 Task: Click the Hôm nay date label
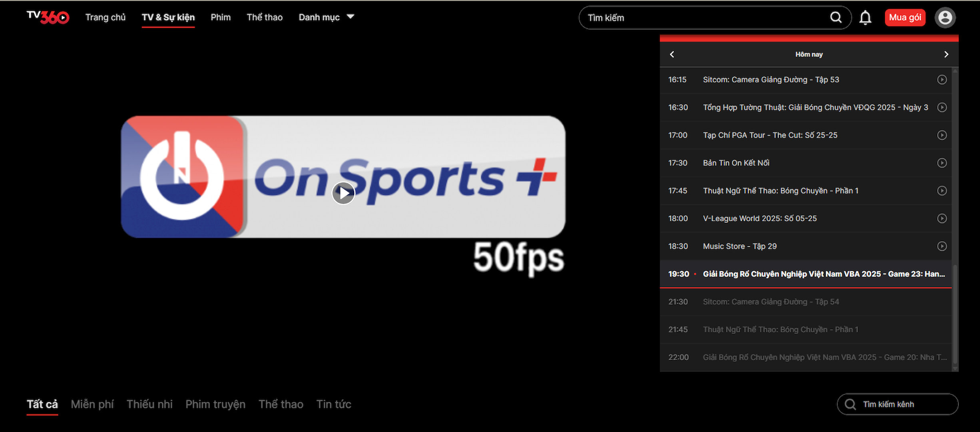[x=809, y=54]
